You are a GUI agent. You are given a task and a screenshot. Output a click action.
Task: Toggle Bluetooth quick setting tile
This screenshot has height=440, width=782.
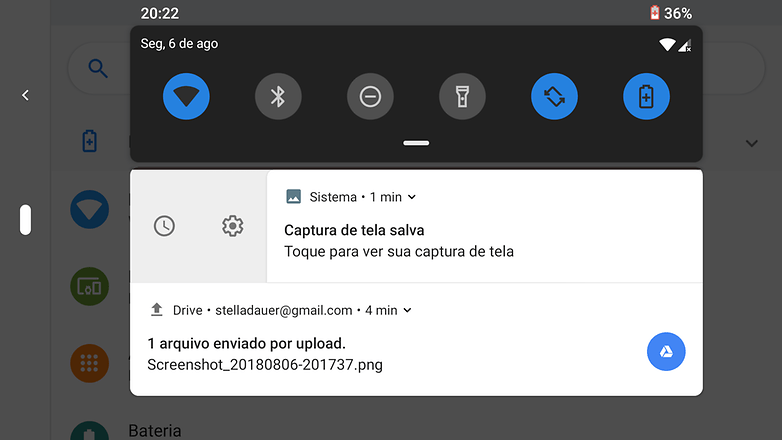click(278, 96)
